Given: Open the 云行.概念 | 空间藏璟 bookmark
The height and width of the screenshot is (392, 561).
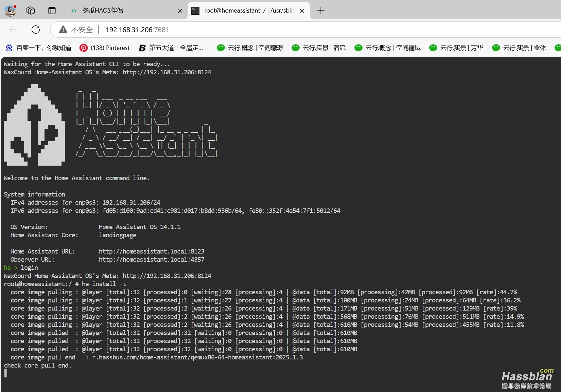Looking at the screenshot, I should [250, 48].
